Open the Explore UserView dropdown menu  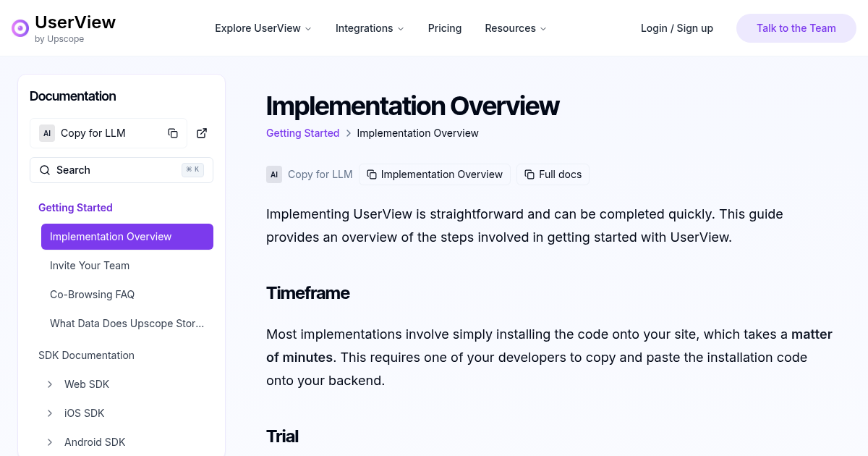point(263,28)
